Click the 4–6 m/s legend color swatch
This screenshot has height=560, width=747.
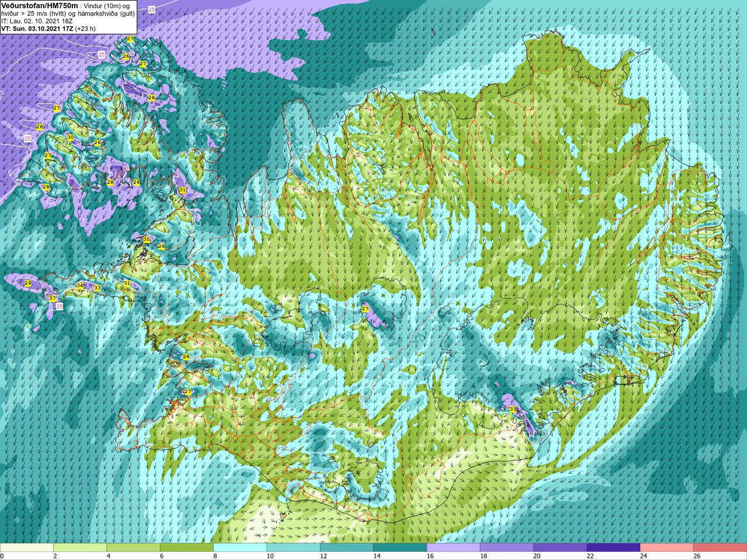pyautogui.click(x=134, y=548)
